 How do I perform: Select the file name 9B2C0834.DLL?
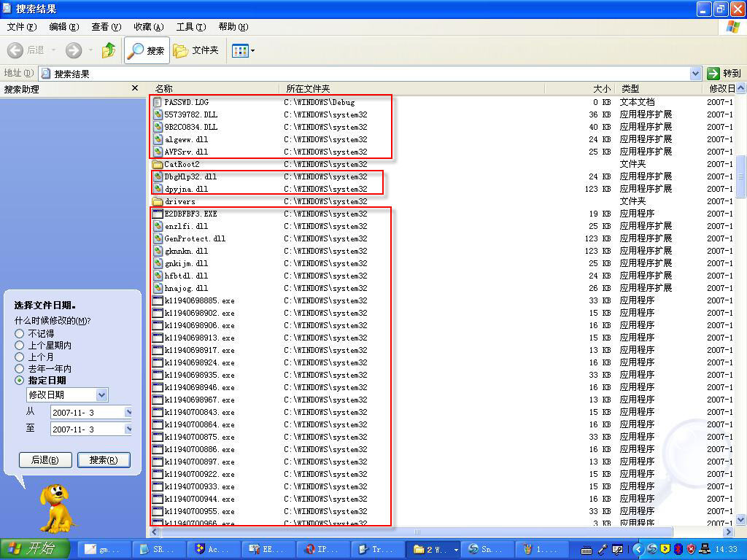coord(190,127)
